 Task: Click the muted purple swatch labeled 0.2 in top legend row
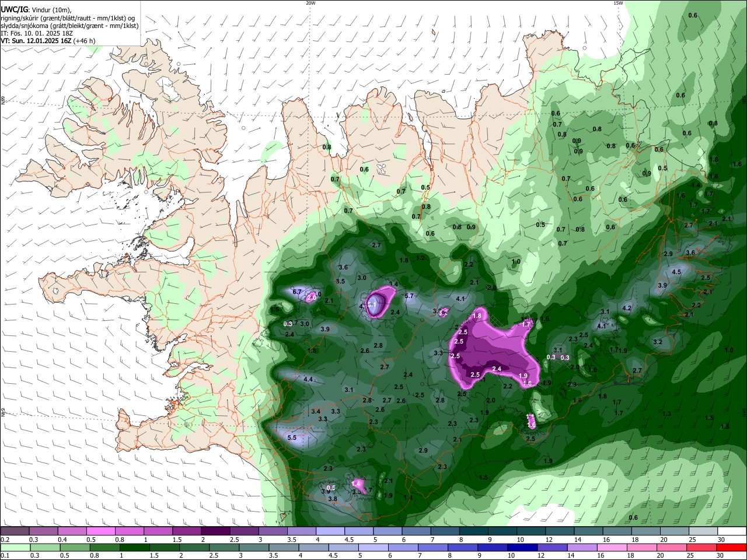(15, 531)
